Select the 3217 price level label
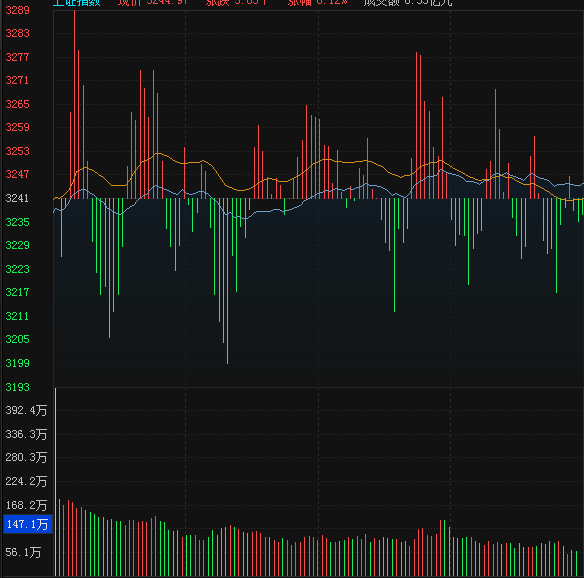This screenshot has height=578, width=584. [x=18, y=292]
